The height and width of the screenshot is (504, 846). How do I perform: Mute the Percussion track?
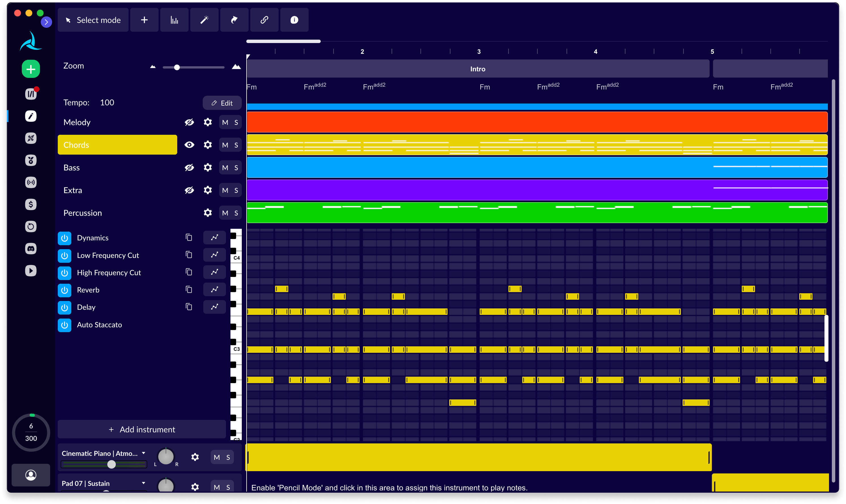tap(225, 213)
